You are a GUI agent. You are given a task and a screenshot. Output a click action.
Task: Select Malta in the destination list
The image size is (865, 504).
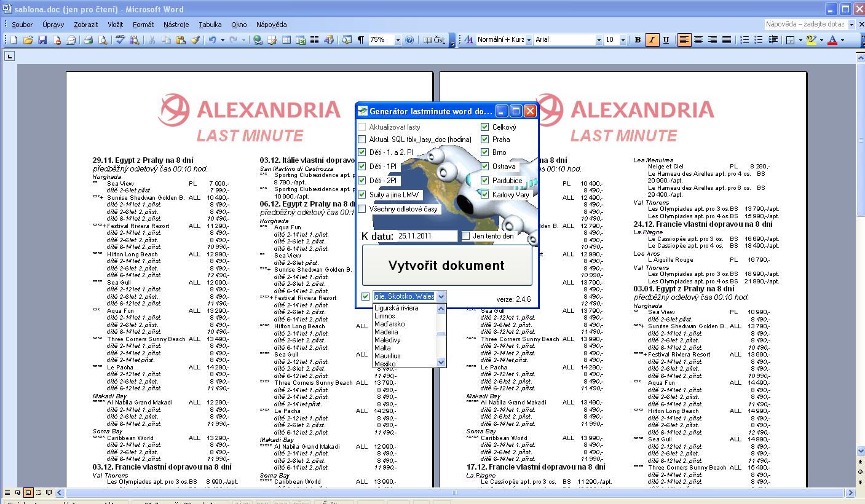pyautogui.click(x=382, y=348)
